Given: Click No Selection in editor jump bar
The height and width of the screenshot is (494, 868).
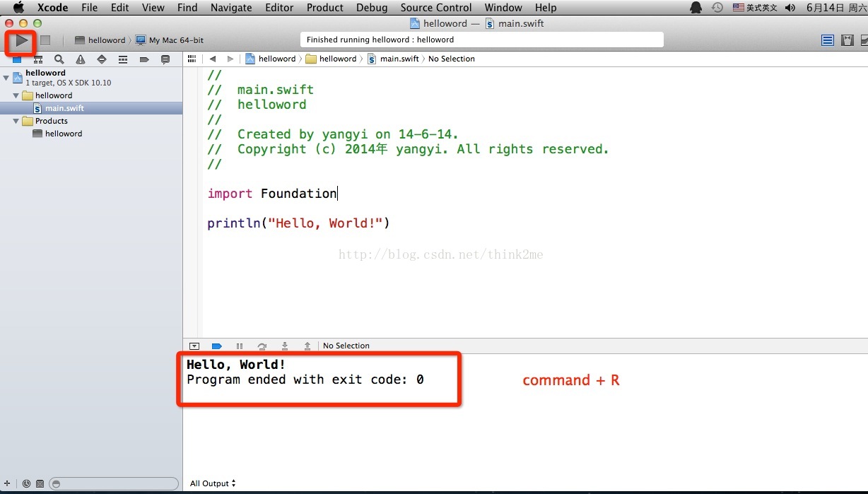Looking at the screenshot, I should tap(452, 59).
